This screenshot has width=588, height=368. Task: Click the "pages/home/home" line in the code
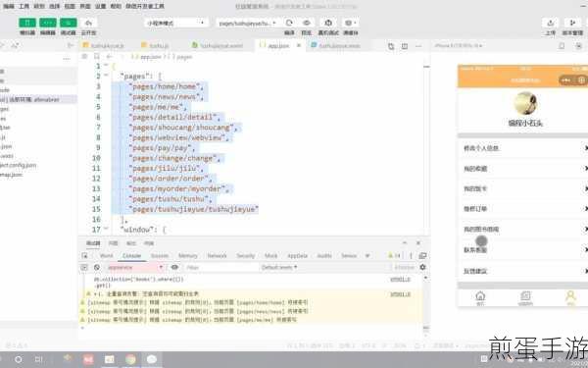click(166, 86)
